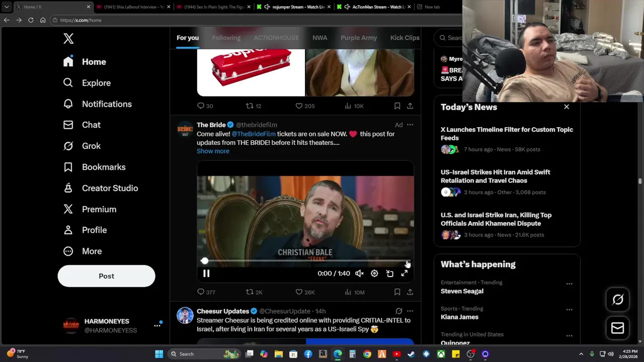Open the Steven Seagal trending topic
Image resolution: width=644 pixels, height=362 pixels.
click(x=462, y=291)
